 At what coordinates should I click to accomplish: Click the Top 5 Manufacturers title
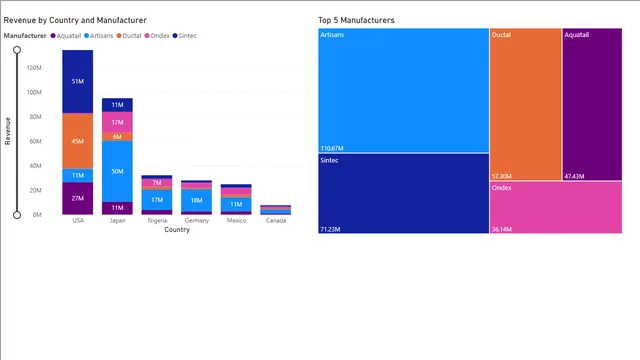[x=356, y=20]
